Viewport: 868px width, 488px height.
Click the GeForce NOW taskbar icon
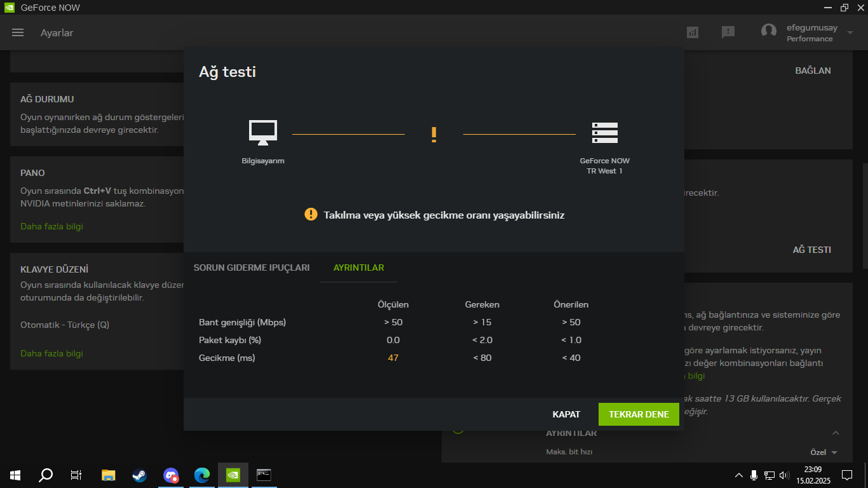pyautogui.click(x=233, y=475)
